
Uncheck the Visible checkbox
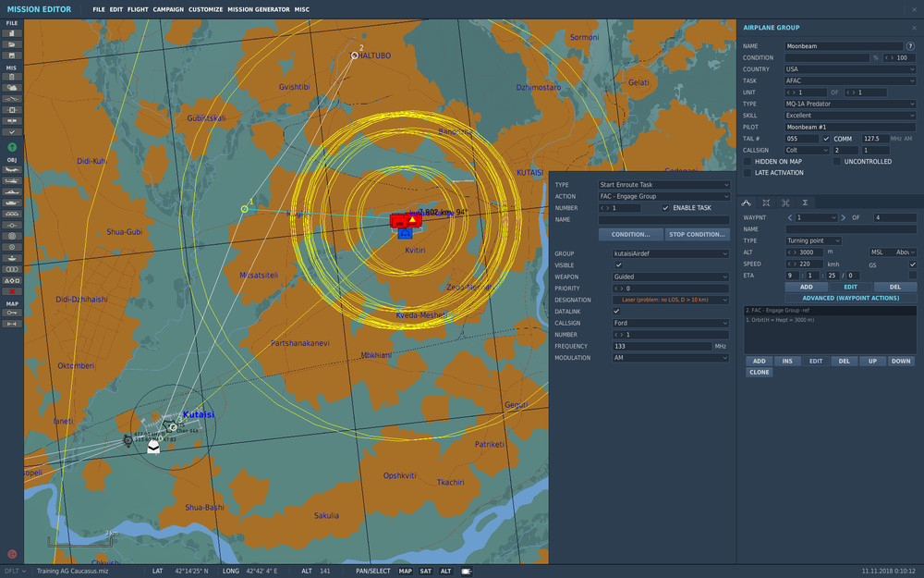pos(619,265)
